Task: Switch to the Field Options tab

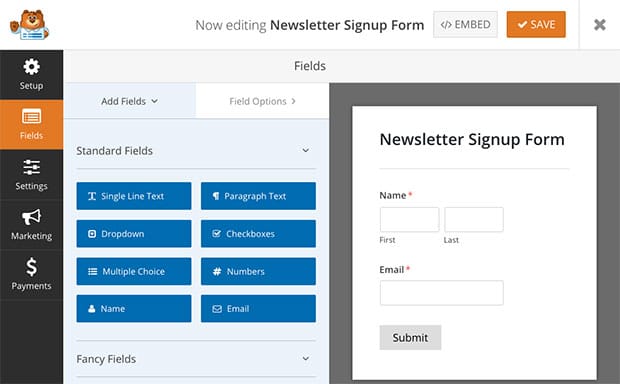Action: pos(262,101)
